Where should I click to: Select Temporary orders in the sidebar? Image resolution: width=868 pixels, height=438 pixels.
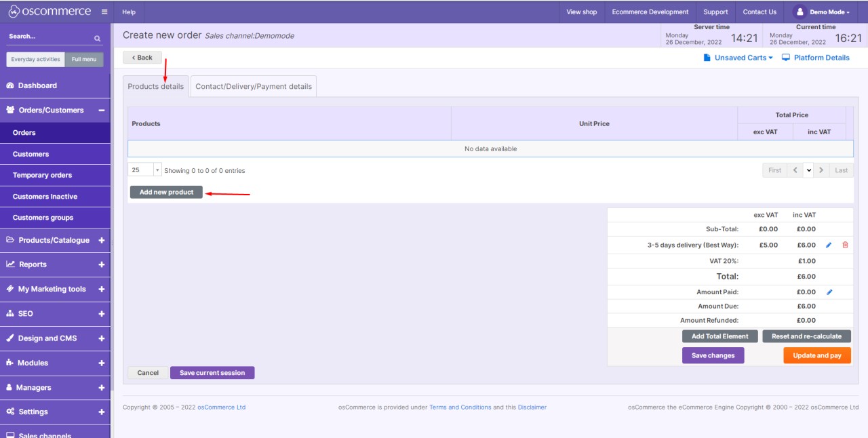[x=55, y=175]
